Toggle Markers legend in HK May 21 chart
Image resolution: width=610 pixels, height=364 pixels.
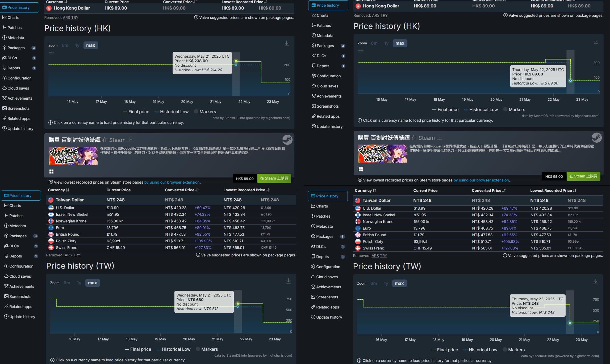point(205,112)
